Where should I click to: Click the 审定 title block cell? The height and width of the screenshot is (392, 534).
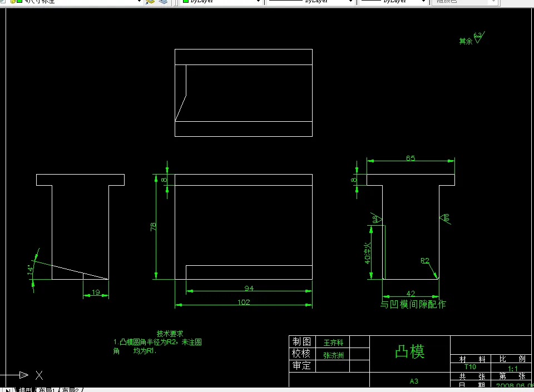302,366
